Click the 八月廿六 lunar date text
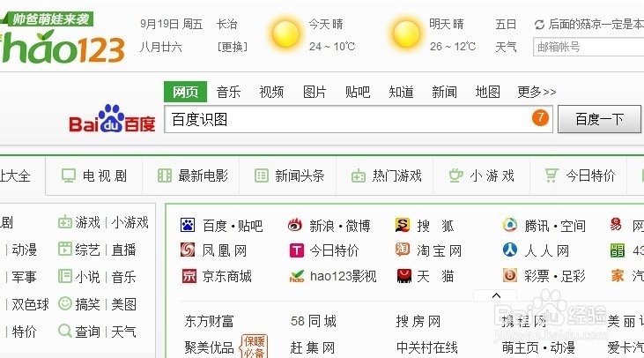The height and width of the screenshot is (358, 644). point(160,47)
